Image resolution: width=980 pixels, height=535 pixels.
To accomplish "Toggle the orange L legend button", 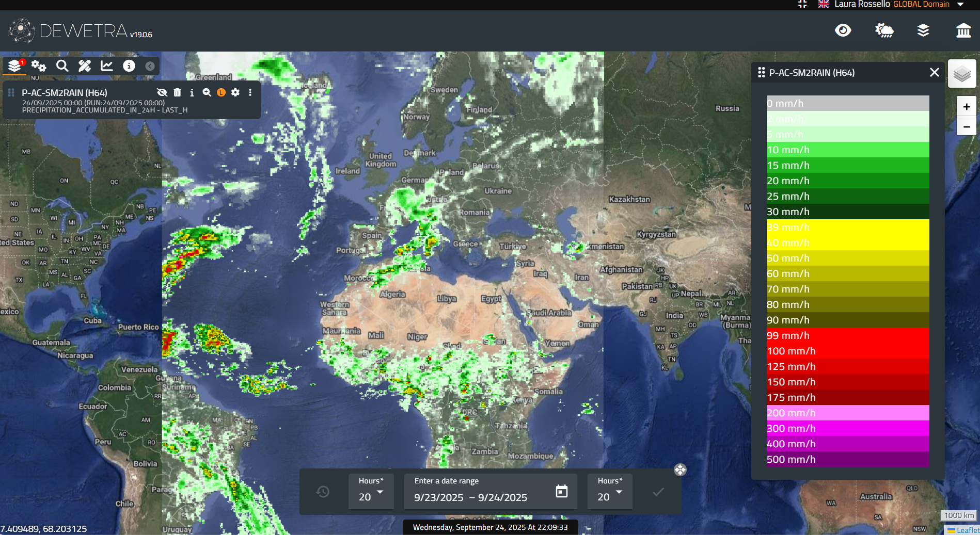I will [221, 92].
